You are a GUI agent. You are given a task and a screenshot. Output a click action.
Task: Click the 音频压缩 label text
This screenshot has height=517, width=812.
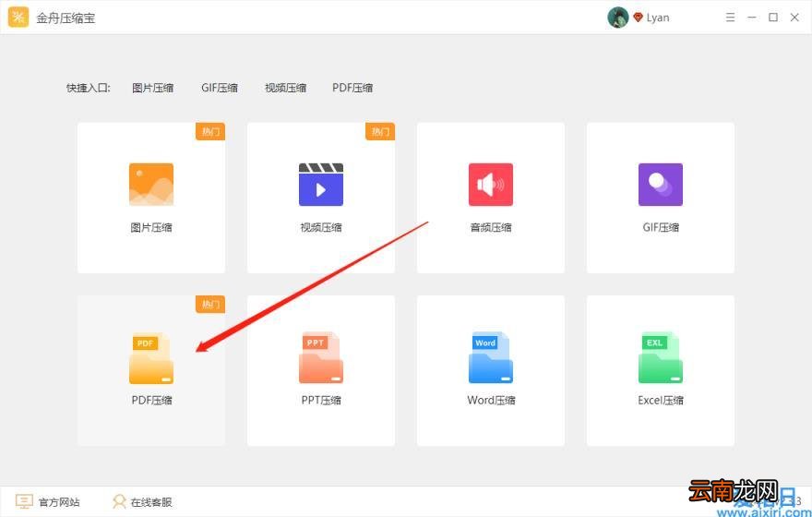click(491, 227)
